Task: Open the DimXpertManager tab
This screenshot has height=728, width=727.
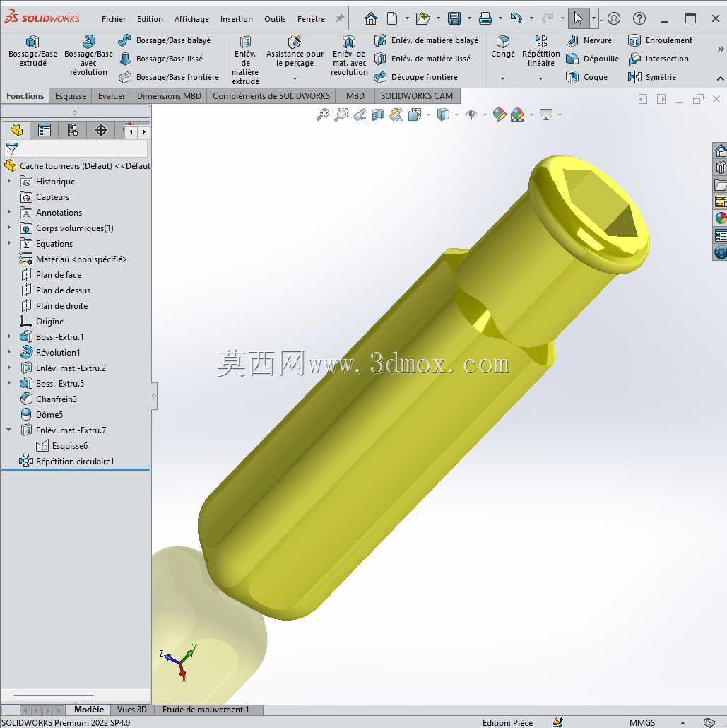Action: [101, 131]
